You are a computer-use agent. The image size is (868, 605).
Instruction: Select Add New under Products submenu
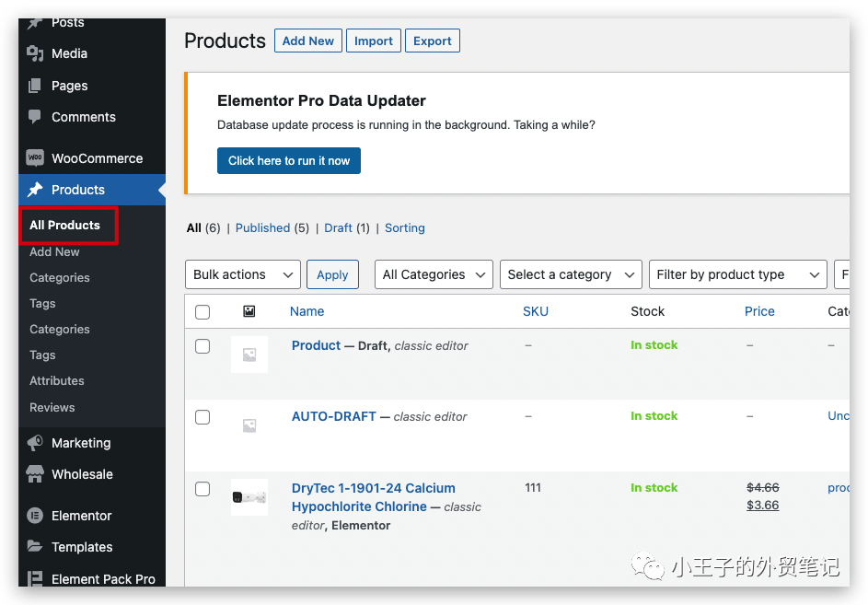[54, 251]
